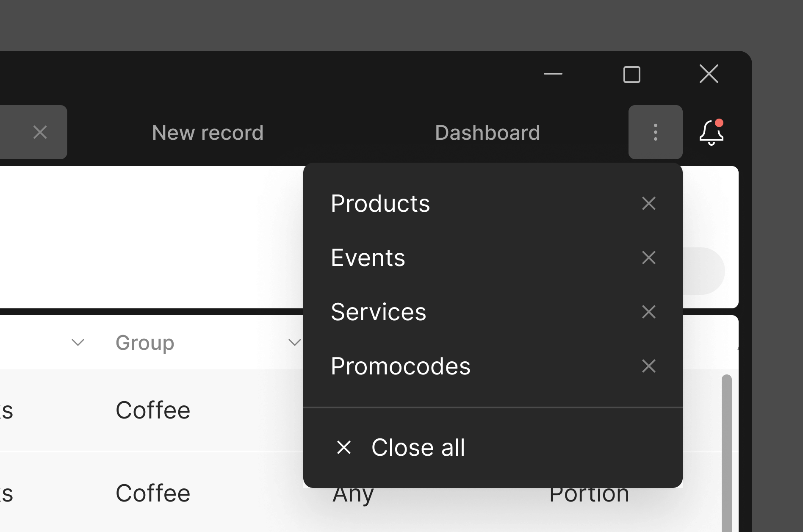Click the Group column header
The height and width of the screenshot is (532, 803).
[x=145, y=342]
